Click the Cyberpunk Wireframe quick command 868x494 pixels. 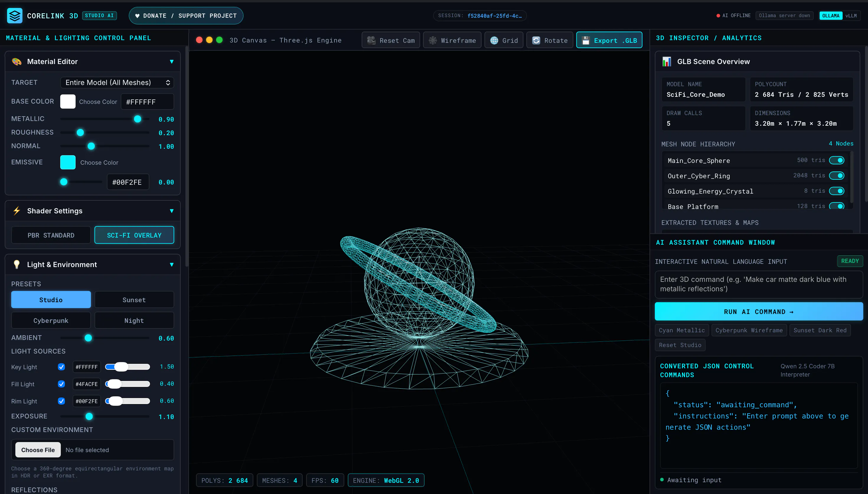click(749, 330)
